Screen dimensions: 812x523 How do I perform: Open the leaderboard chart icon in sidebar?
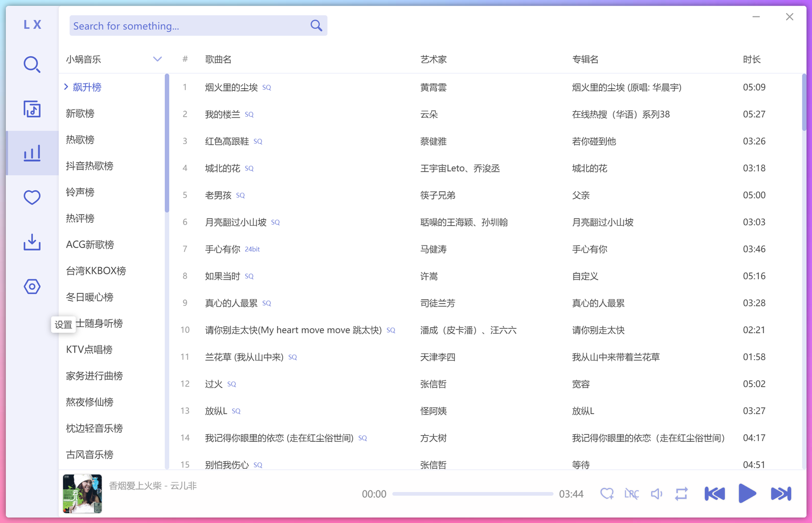(32, 153)
